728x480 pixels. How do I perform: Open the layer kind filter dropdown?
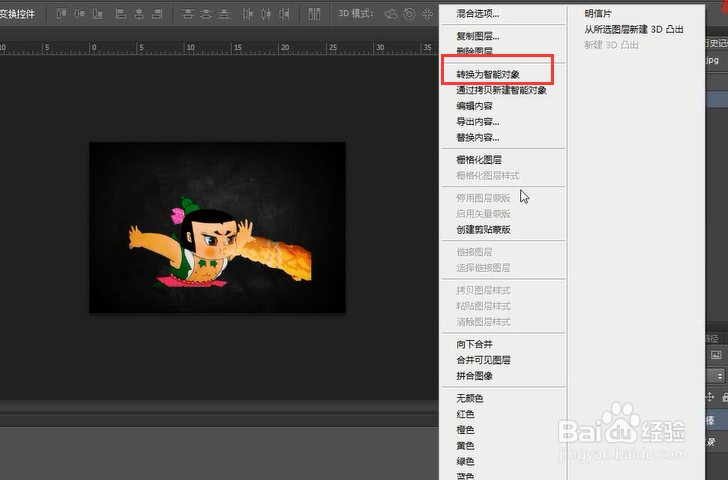716,376
